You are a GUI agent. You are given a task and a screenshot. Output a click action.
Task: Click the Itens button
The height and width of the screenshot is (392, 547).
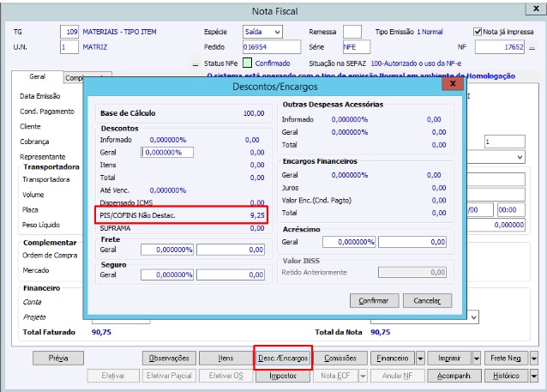[x=226, y=359]
